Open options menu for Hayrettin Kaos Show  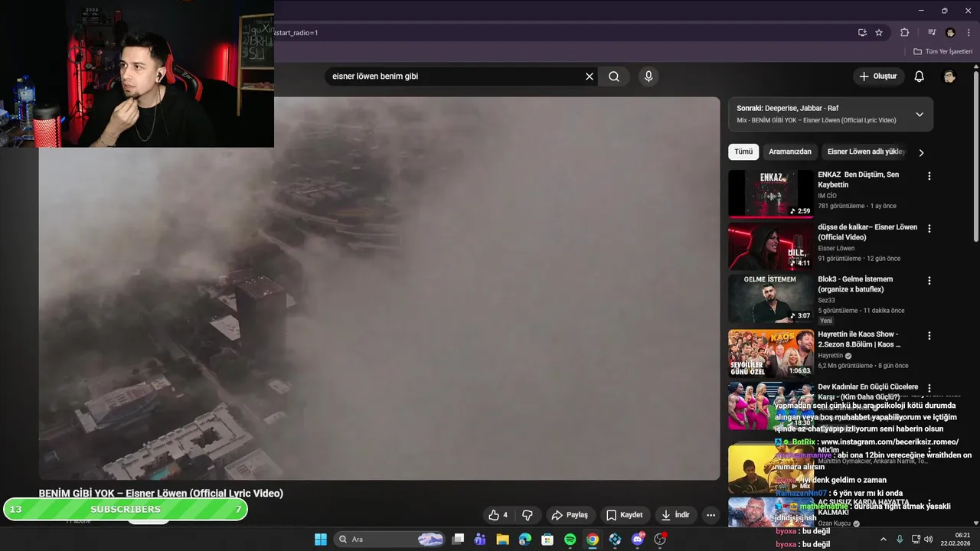929,336
